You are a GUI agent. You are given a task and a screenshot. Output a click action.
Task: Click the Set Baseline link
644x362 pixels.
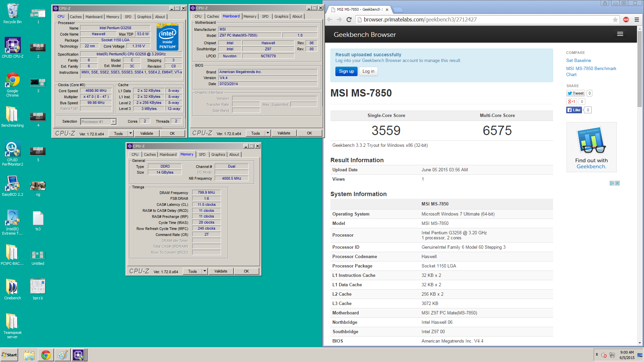coord(579,60)
